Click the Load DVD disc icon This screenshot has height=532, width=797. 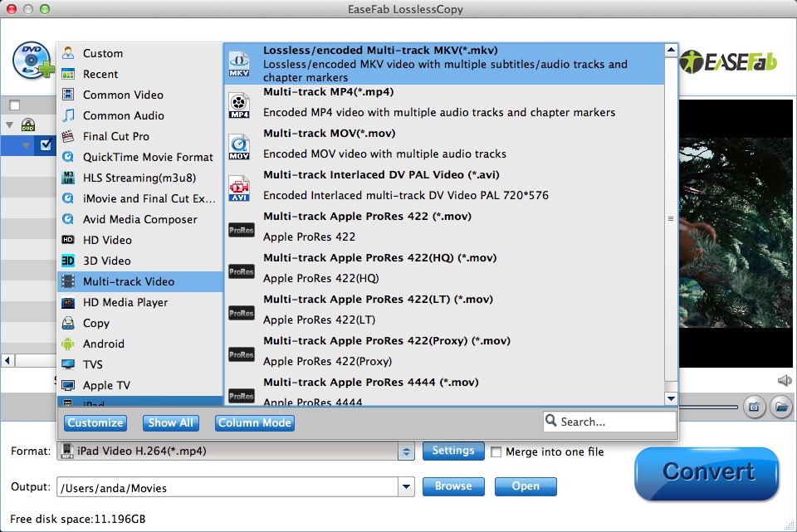[x=33, y=61]
